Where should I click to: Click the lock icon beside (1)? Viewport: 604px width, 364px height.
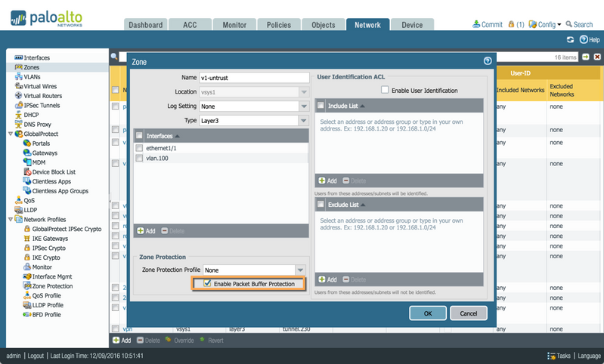click(511, 24)
